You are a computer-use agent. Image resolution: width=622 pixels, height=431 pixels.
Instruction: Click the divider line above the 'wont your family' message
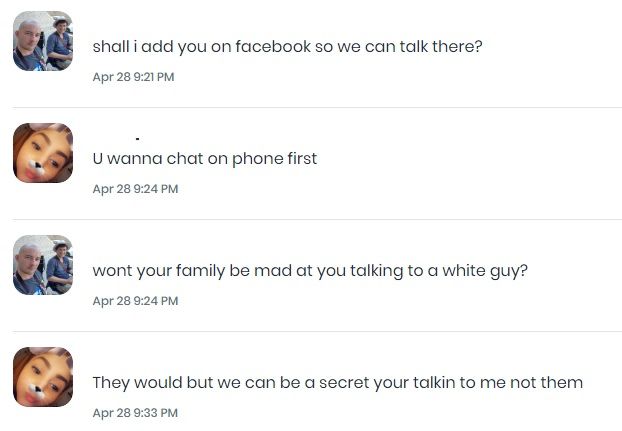(x=316, y=219)
